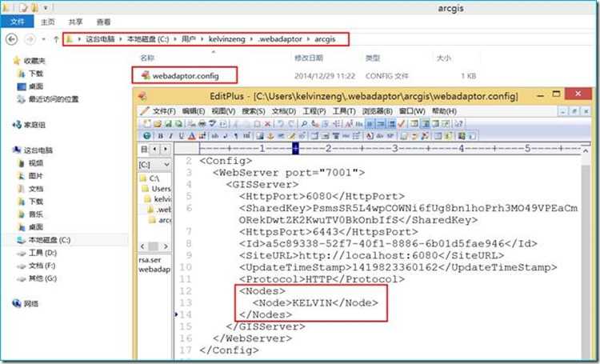Image resolution: width=600 pixels, height=364 pixels.
Task: Select rsa.ser in EditPlus file list
Action: (x=150, y=260)
